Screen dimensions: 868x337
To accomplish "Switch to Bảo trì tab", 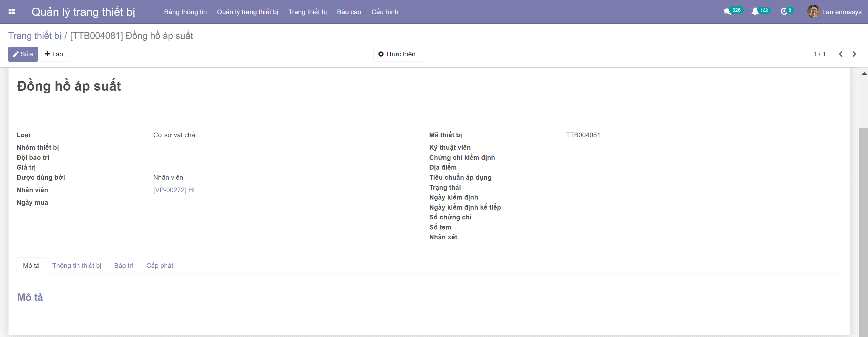I will [x=124, y=265].
